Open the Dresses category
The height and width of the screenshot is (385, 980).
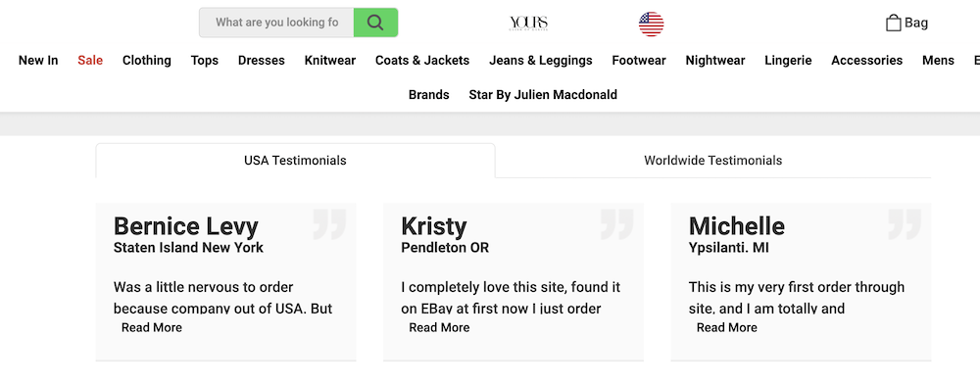(x=262, y=61)
